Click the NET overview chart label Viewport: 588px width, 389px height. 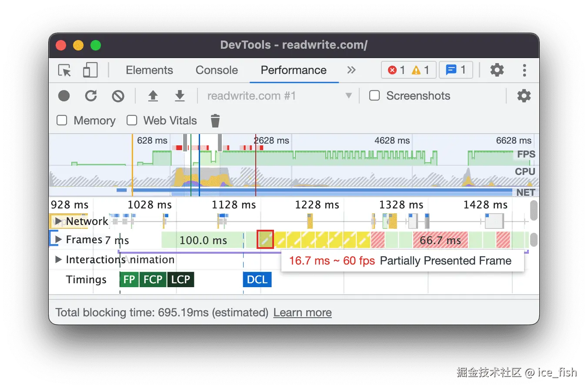(x=526, y=192)
